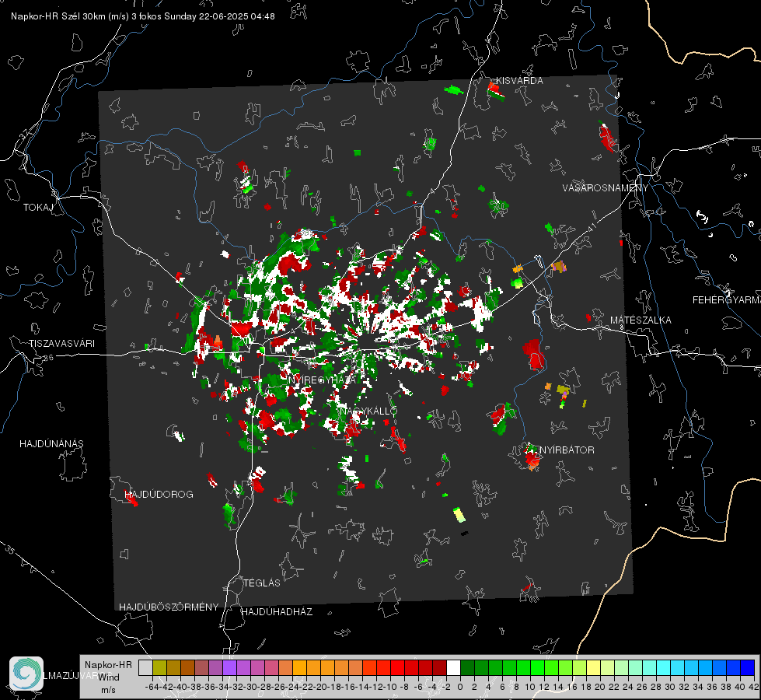The height and width of the screenshot is (700, 761).
Task: Click the -64 value on legend scale
Action: (x=152, y=687)
